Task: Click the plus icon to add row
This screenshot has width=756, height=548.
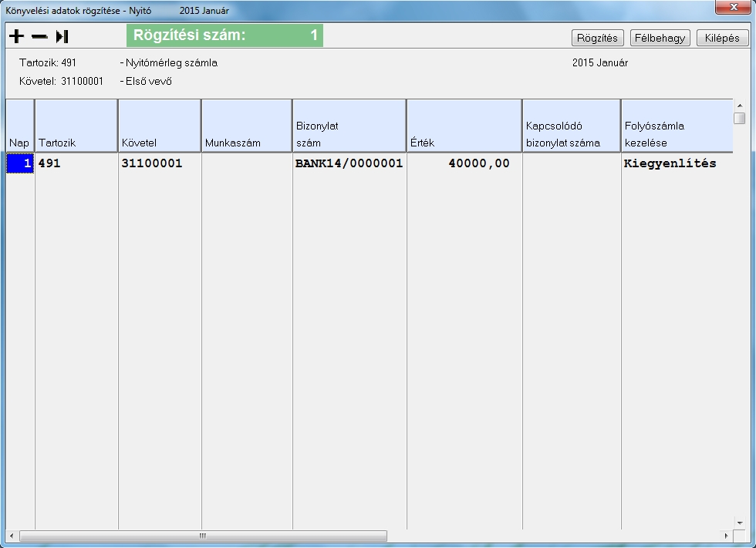Action: tap(16, 36)
